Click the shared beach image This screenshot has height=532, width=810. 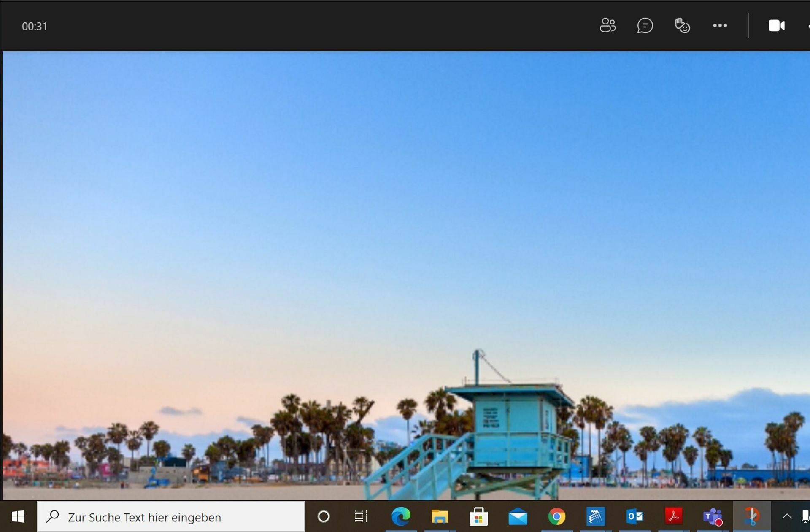coord(406,275)
